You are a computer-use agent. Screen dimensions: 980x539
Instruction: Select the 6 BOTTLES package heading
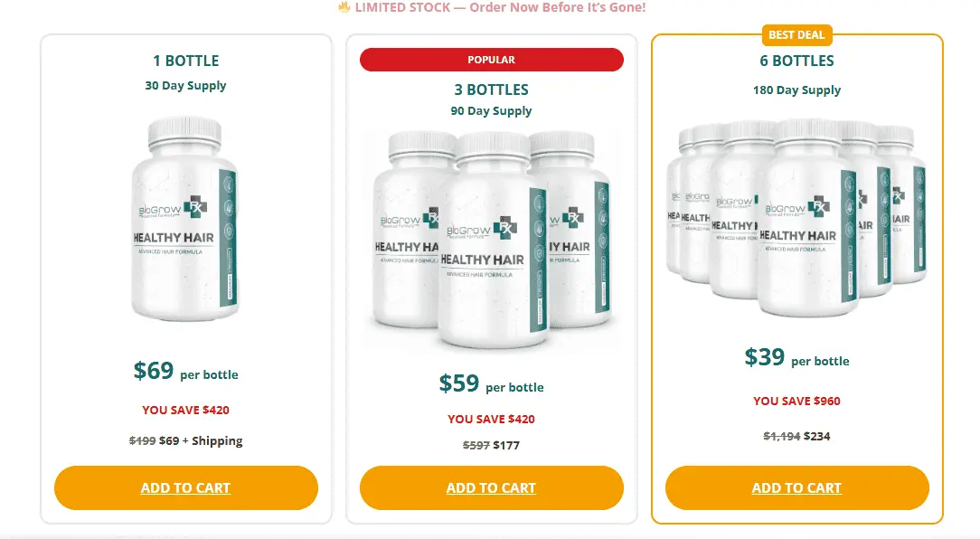(796, 61)
